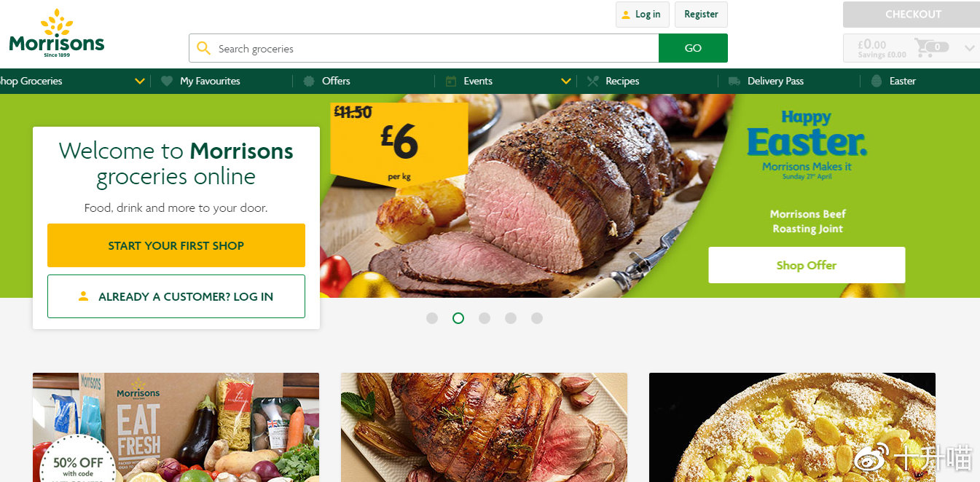
Task: Click the heart icon beside My Favourites
Action: (x=167, y=81)
